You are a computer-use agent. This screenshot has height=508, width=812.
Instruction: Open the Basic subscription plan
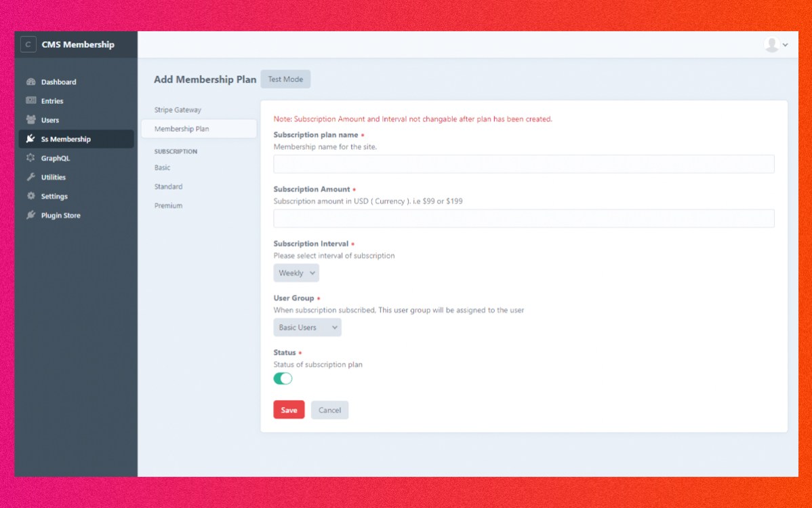click(x=199, y=168)
